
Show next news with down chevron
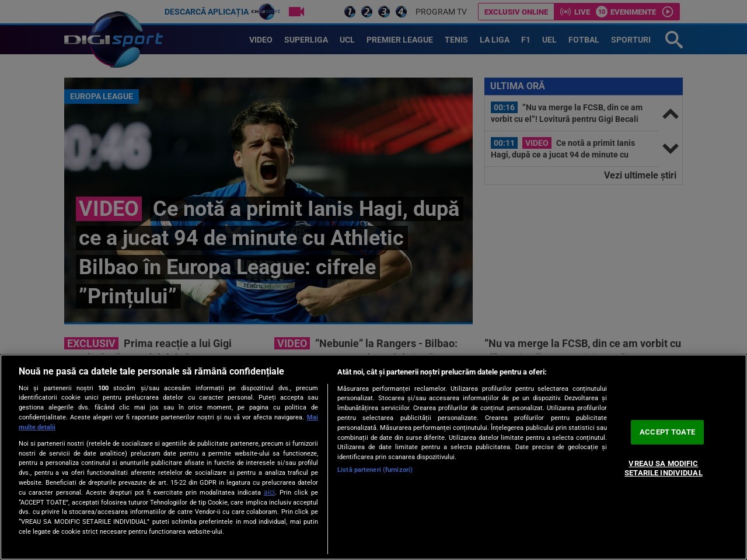pyautogui.click(x=671, y=149)
